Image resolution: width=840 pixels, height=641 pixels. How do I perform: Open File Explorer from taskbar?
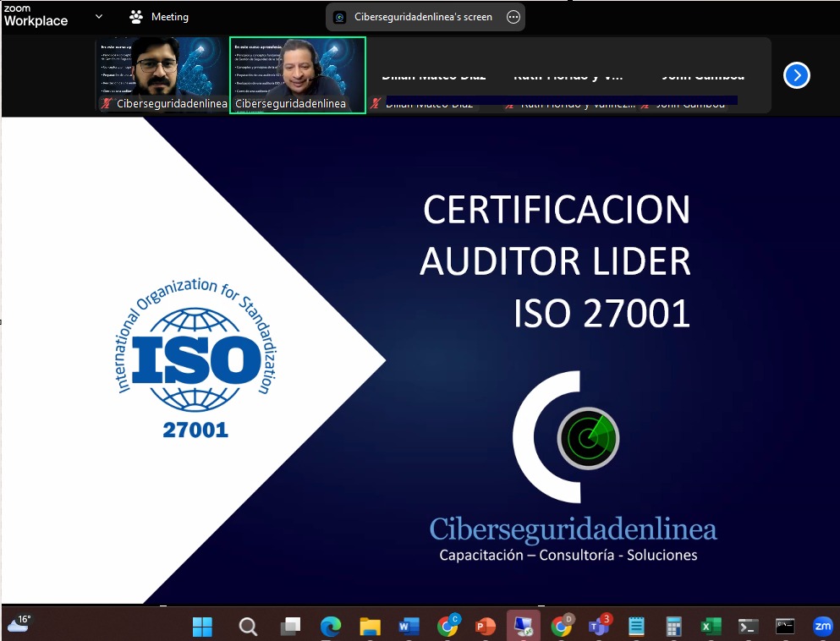tap(370, 626)
